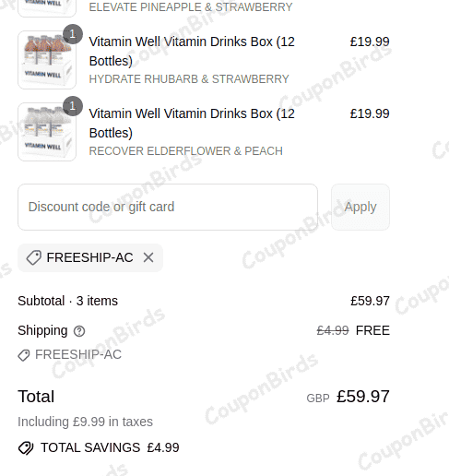Click the Subtotal 3 items label
The height and width of the screenshot is (476, 449).
(67, 301)
